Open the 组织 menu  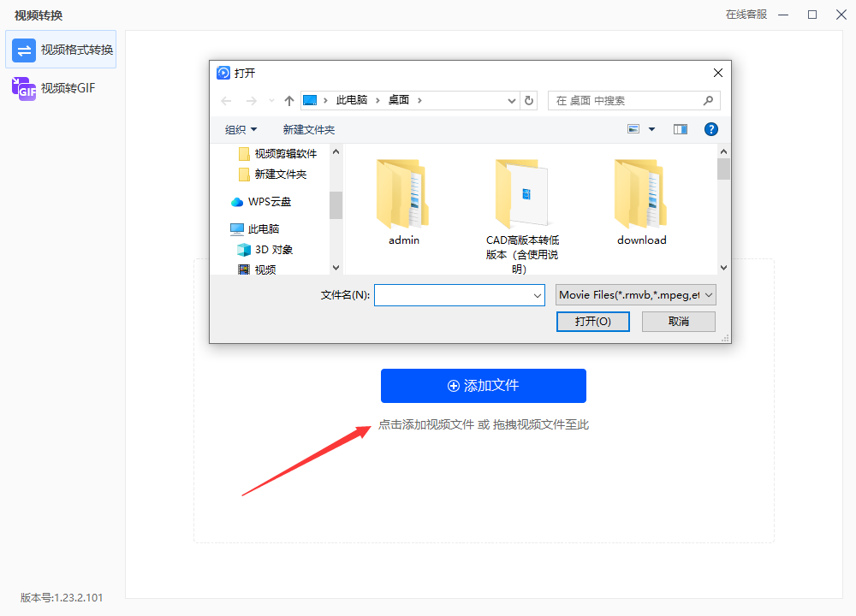(241, 130)
